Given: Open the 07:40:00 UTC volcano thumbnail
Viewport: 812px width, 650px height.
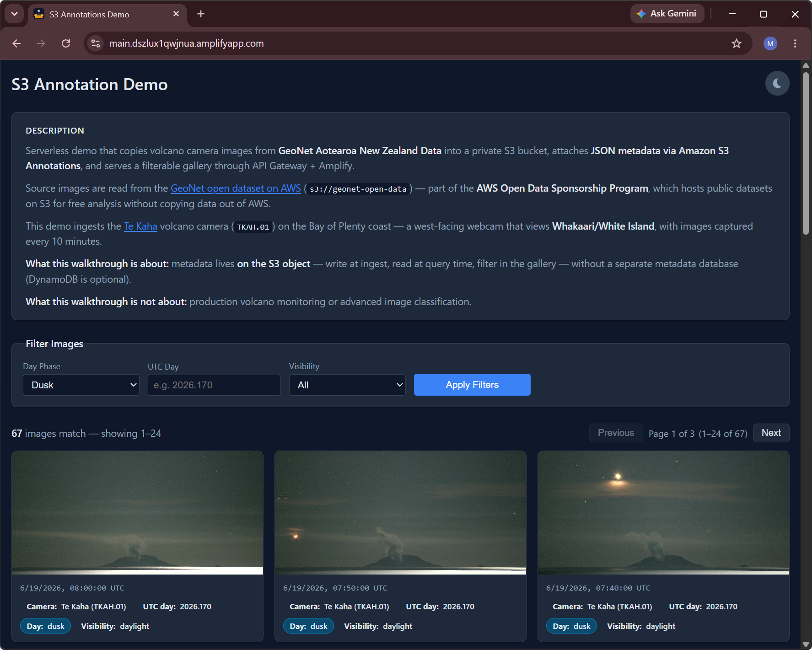Looking at the screenshot, I should tap(663, 513).
